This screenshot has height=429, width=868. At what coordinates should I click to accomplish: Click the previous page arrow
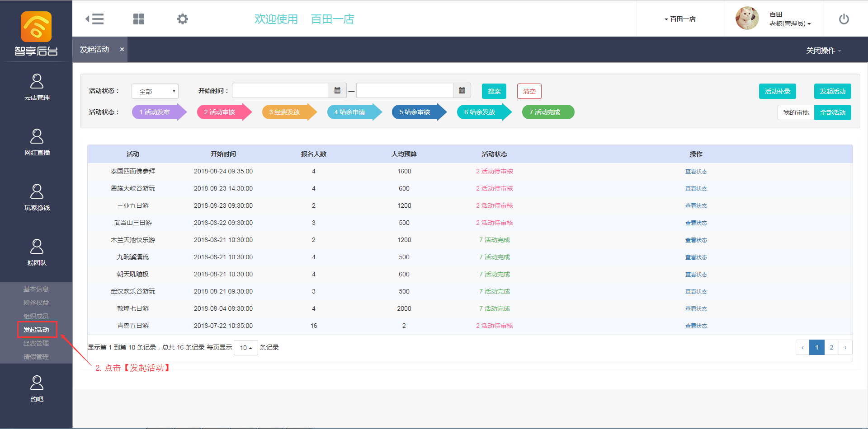802,347
